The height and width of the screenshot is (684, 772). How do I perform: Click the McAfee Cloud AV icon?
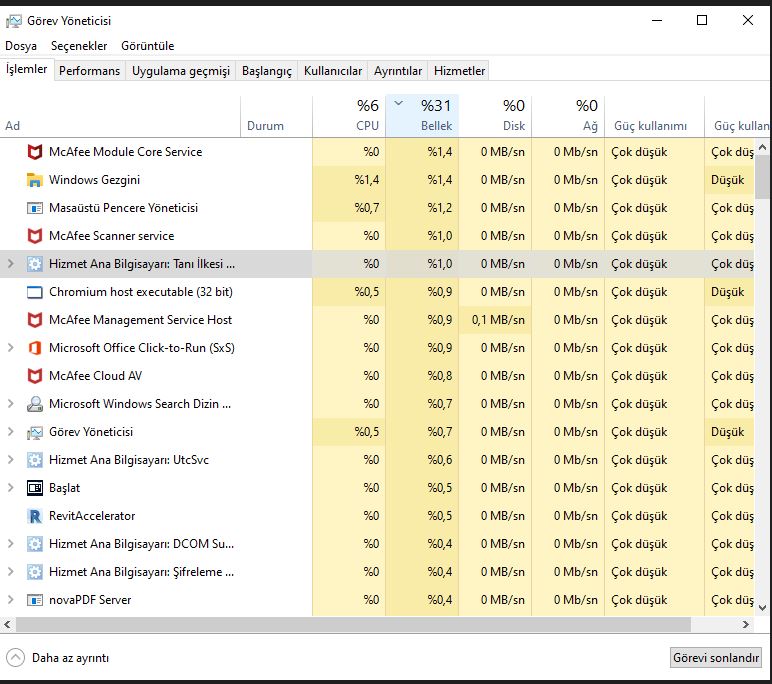click(34, 376)
